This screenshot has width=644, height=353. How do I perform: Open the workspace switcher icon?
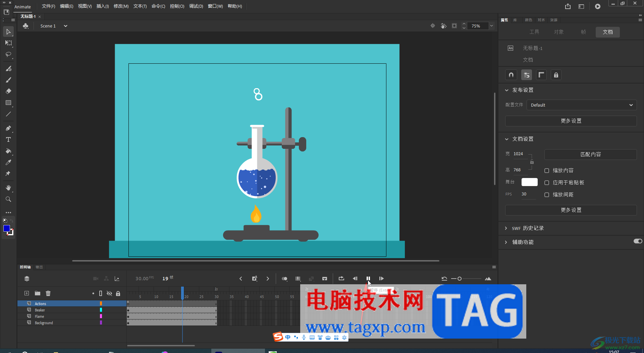581,6
